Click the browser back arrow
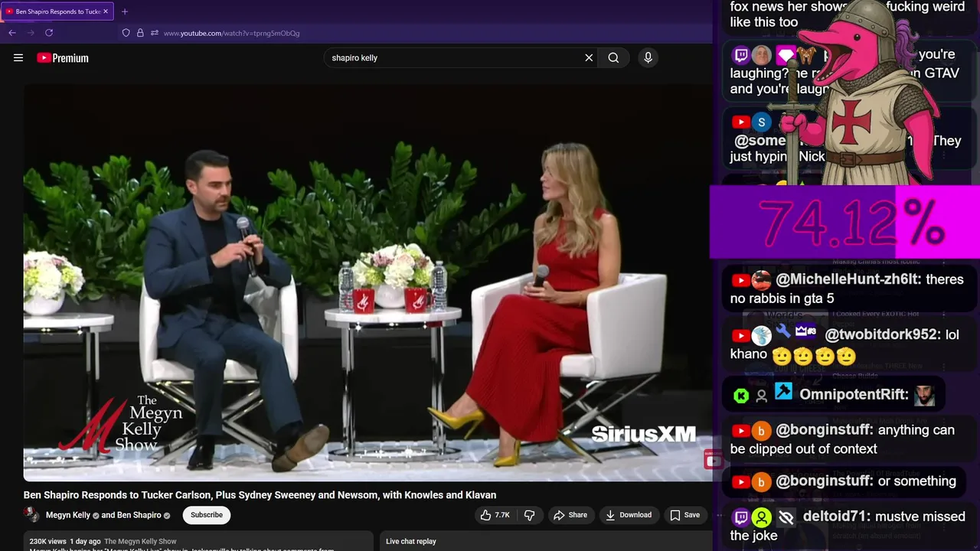Image resolution: width=980 pixels, height=551 pixels. click(12, 33)
